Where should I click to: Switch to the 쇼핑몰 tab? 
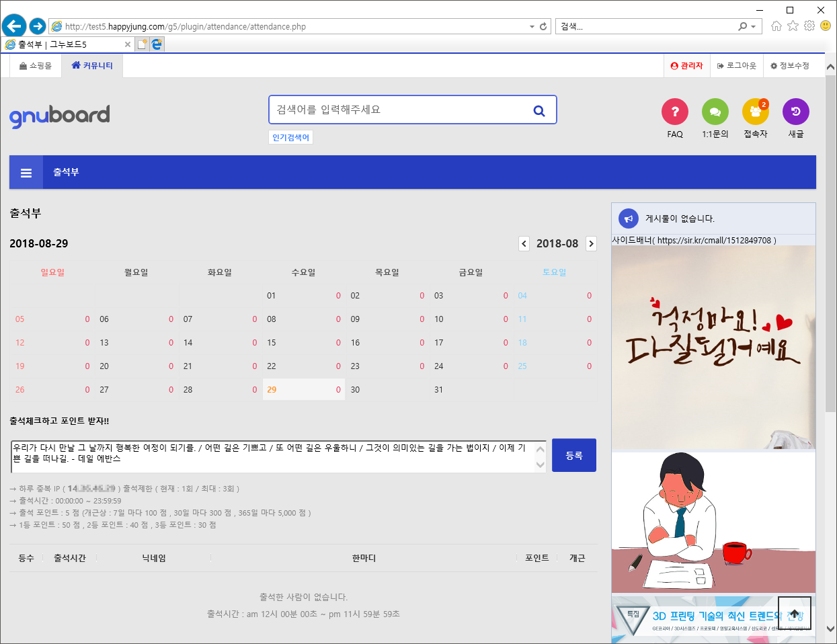(x=36, y=66)
